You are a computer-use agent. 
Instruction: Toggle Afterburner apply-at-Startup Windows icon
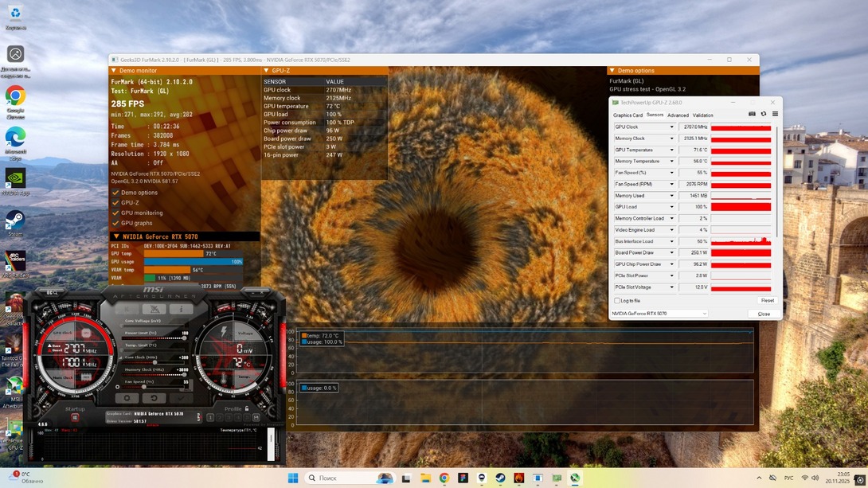tap(75, 417)
